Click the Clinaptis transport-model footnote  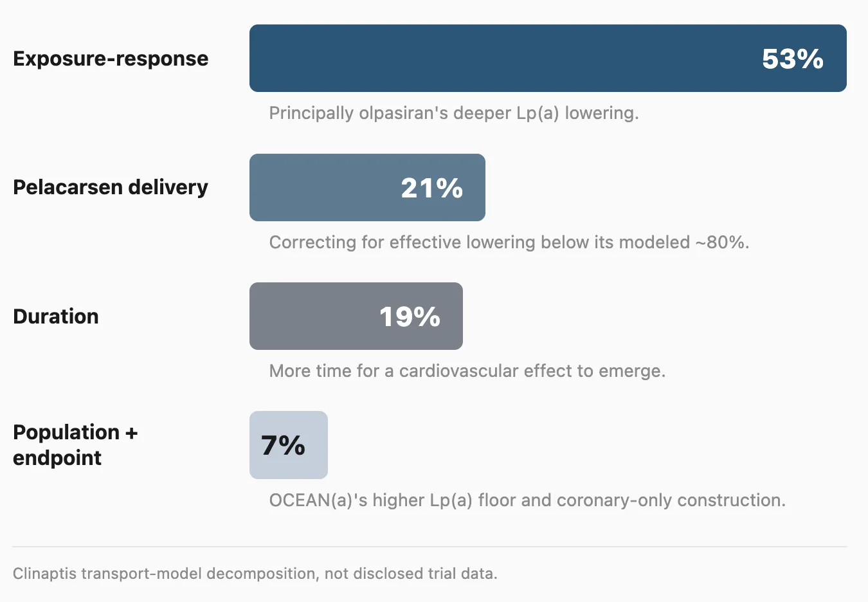(x=255, y=574)
